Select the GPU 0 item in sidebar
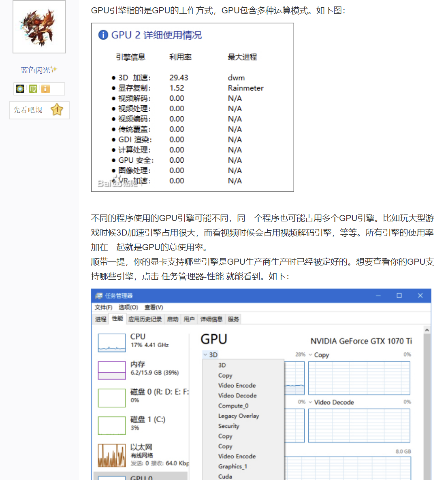Image resolution: width=448 pixels, height=480 pixels. point(140,476)
